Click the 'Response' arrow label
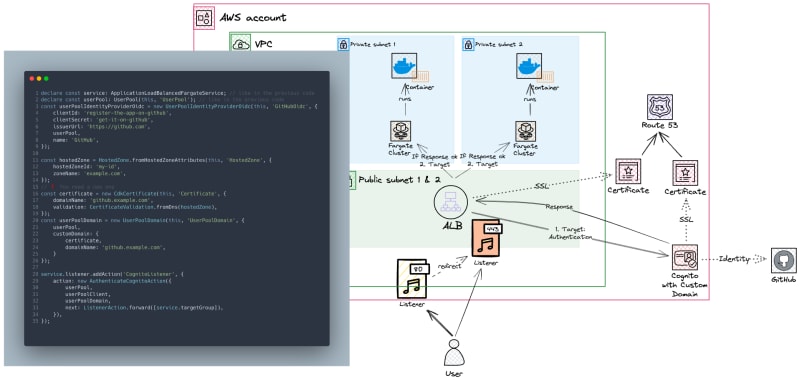The width and height of the screenshot is (800, 382). point(559,207)
